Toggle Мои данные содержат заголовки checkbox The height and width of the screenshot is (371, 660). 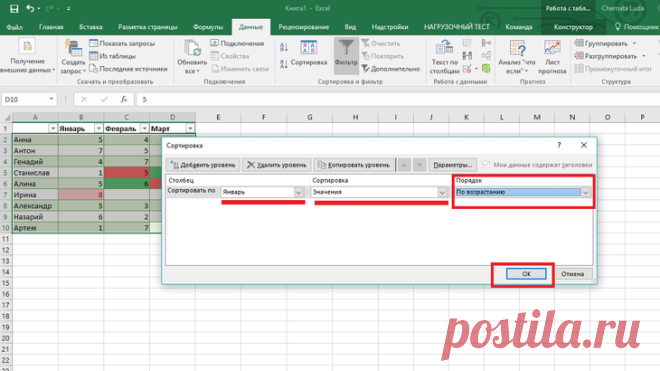point(486,165)
